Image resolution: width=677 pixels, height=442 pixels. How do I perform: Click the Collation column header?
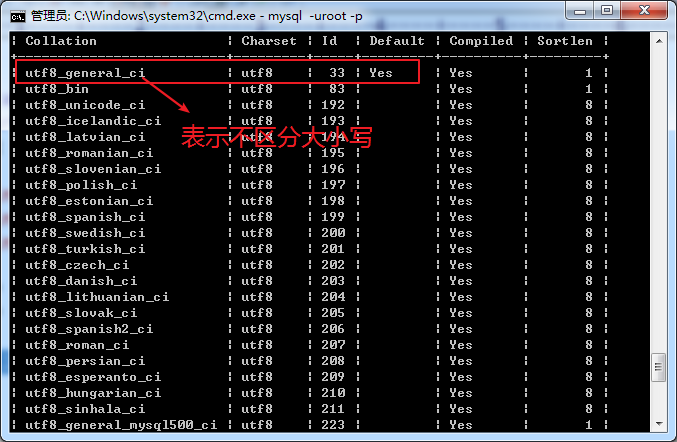click(61, 41)
